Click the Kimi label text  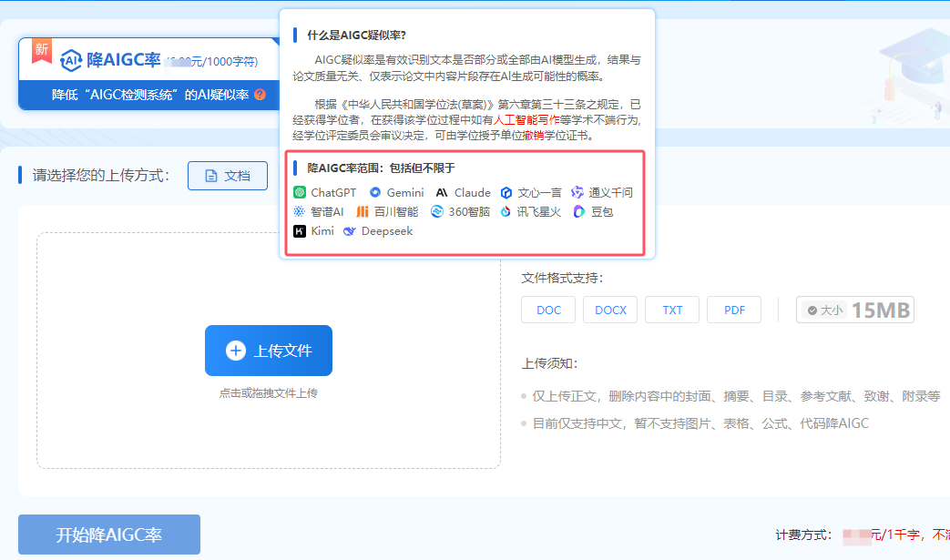(x=322, y=230)
